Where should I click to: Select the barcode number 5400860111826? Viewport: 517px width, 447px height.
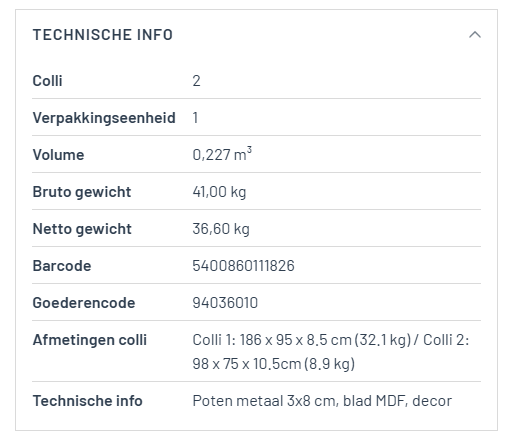tap(243, 266)
